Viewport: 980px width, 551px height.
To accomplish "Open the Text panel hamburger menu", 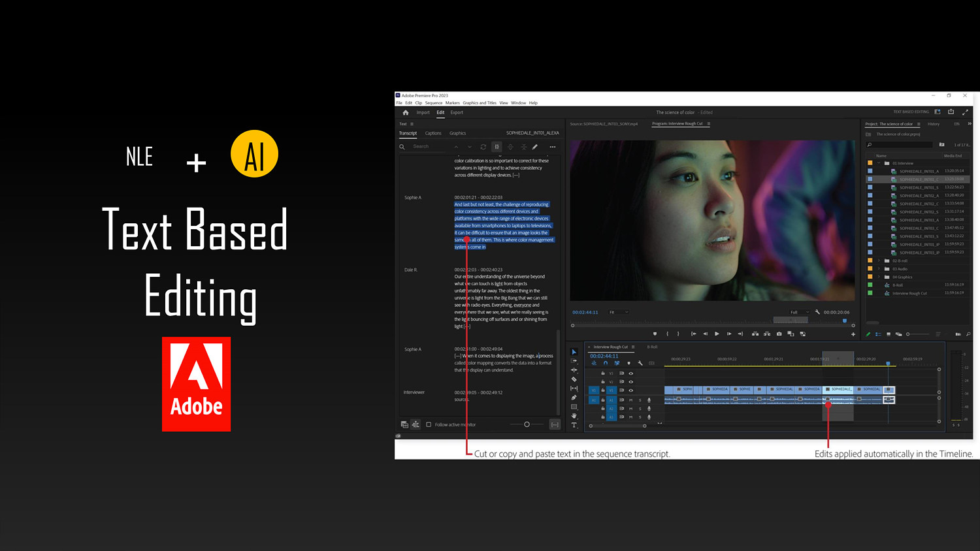I will [412, 124].
